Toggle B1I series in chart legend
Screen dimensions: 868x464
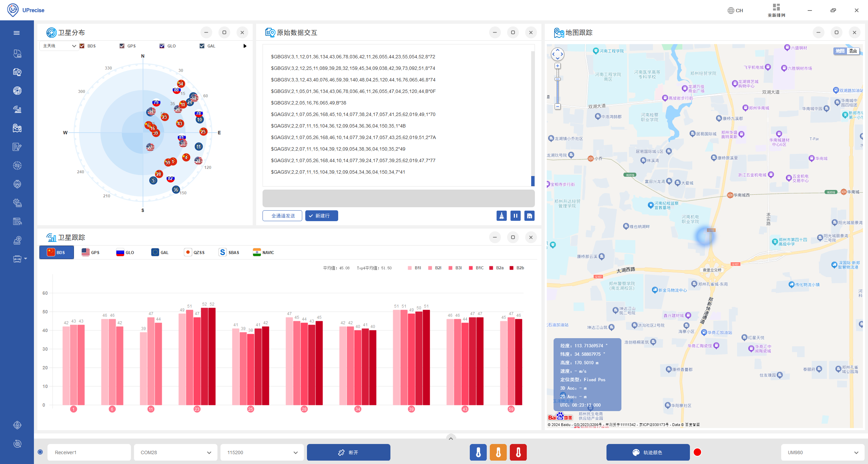pos(414,268)
